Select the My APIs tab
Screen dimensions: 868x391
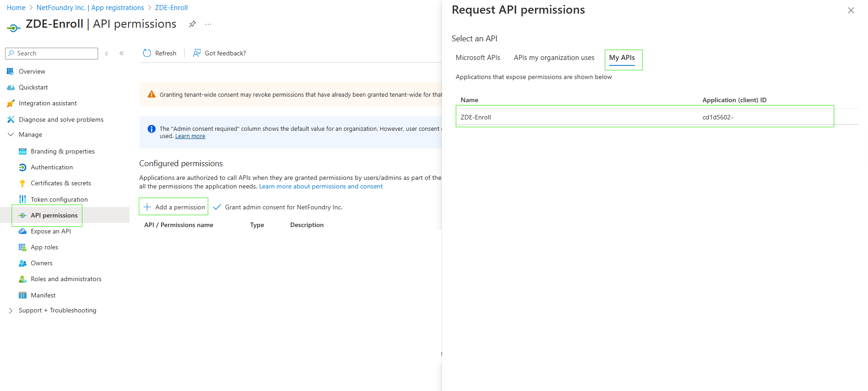coord(622,58)
